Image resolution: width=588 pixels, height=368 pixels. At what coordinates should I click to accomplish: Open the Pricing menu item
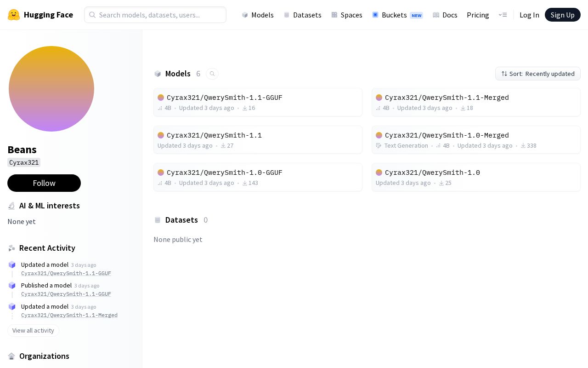[x=478, y=15]
